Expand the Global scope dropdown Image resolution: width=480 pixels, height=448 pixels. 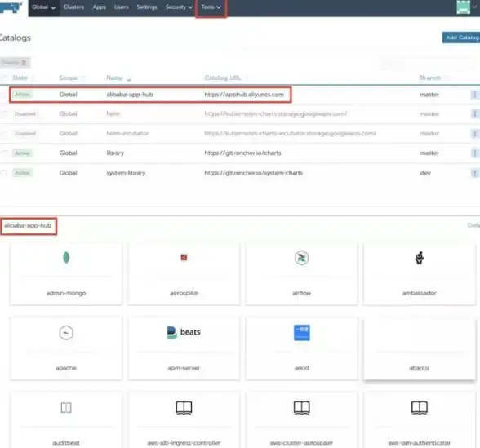pyautogui.click(x=43, y=7)
